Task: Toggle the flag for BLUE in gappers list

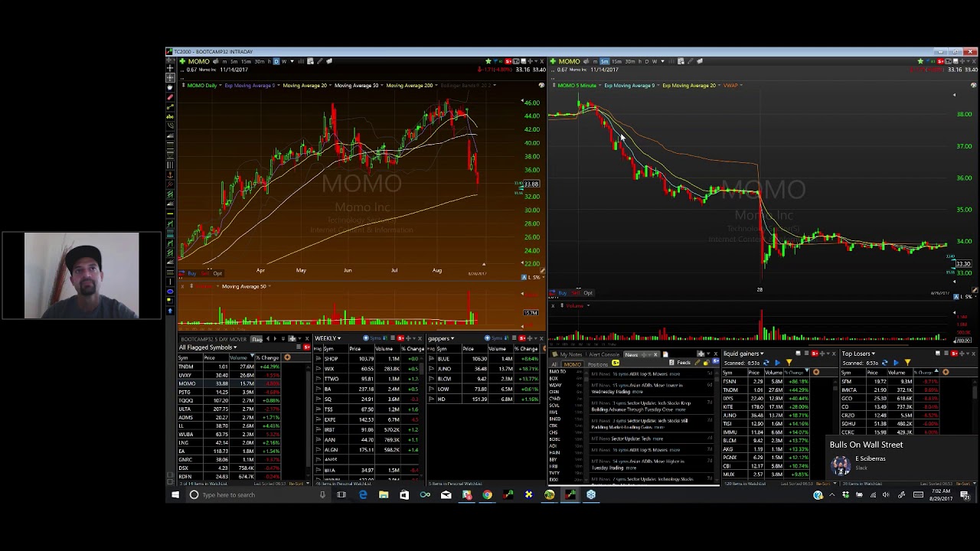Action: click(431, 358)
